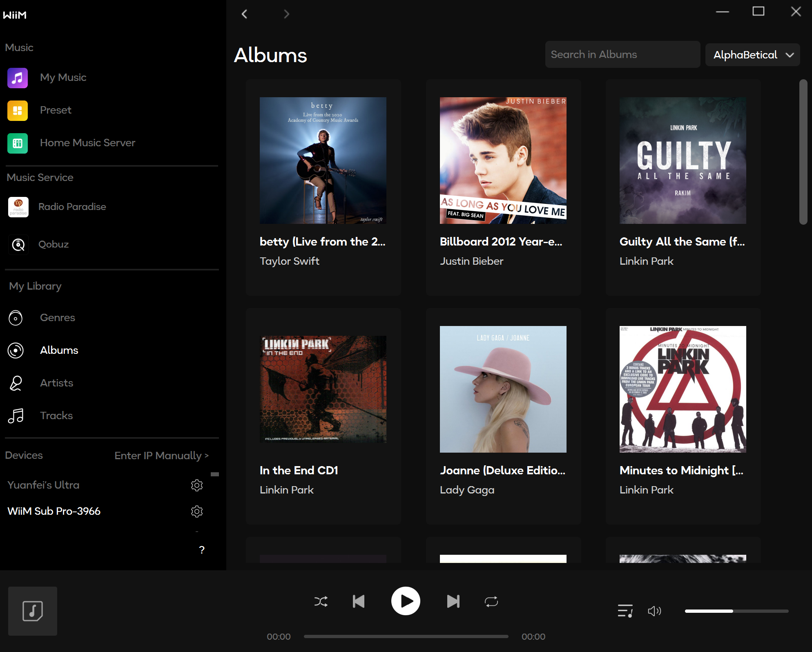Viewport: 812px width, 652px height.
Task: Open Radio Paradise service
Action: point(72,207)
